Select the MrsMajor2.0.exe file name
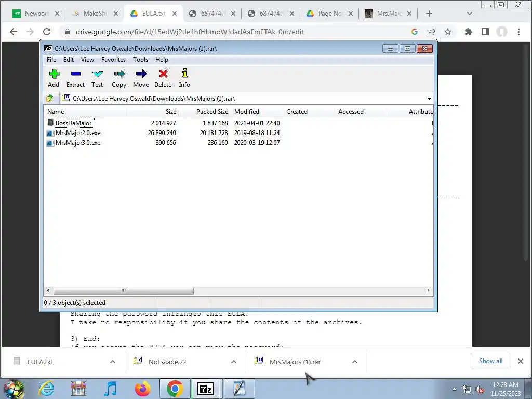The height and width of the screenshot is (399, 532). click(x=78, y=133)
